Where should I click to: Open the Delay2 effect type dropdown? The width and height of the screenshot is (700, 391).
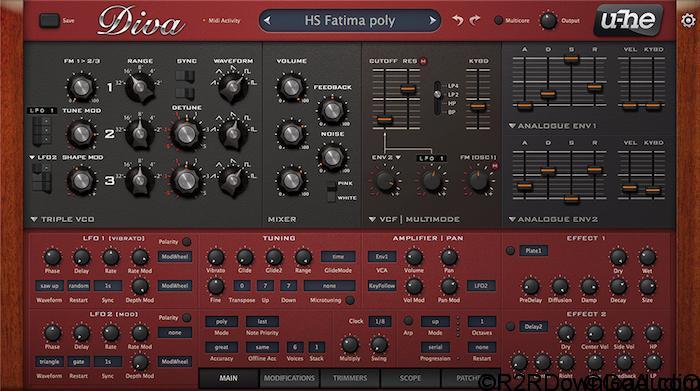click(533, 327)
